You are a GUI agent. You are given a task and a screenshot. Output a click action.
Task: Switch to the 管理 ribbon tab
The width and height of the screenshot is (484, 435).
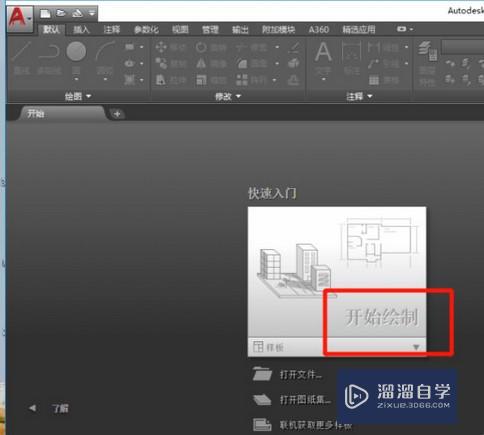(x=210, y=30)
